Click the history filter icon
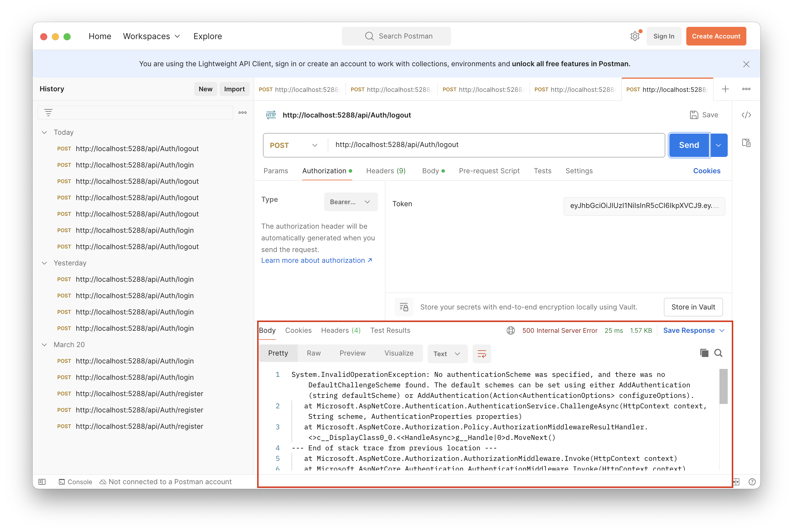The height and width of the screenshot is (532, 793). [48, 113]
